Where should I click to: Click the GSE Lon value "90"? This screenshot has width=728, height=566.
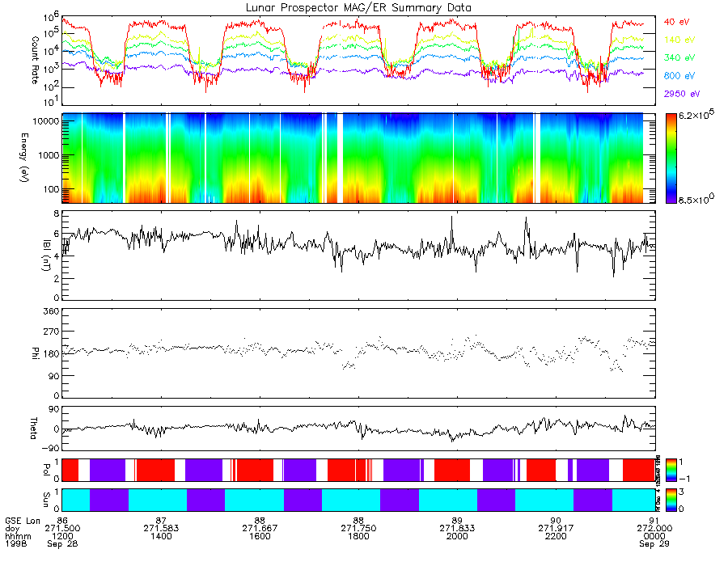point(556,521)
